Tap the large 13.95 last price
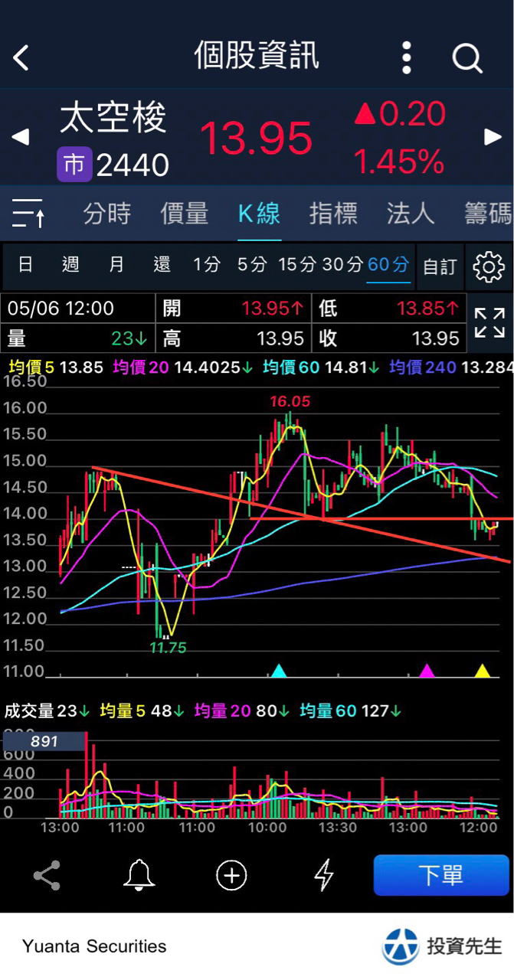The image size is (514, 980). pyautogui.click(x=256, y=139)
